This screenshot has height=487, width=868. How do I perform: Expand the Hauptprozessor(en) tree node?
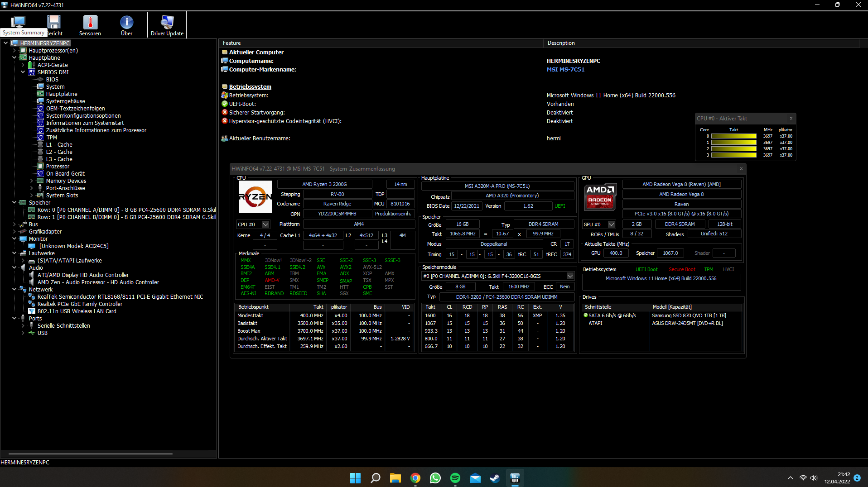click(x=14, y=51)
